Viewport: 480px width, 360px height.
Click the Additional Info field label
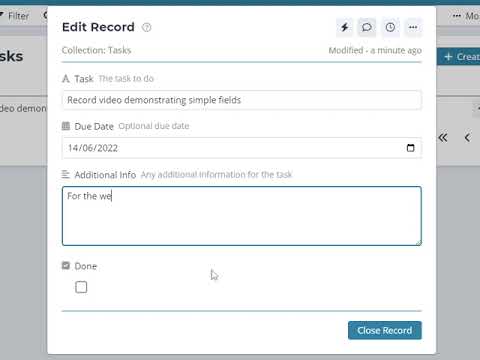(x=105, y=175)
